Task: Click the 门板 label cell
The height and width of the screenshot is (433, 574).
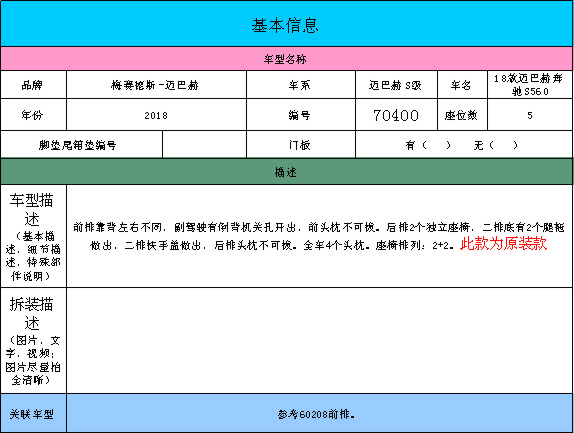Action: coord(301,145)
